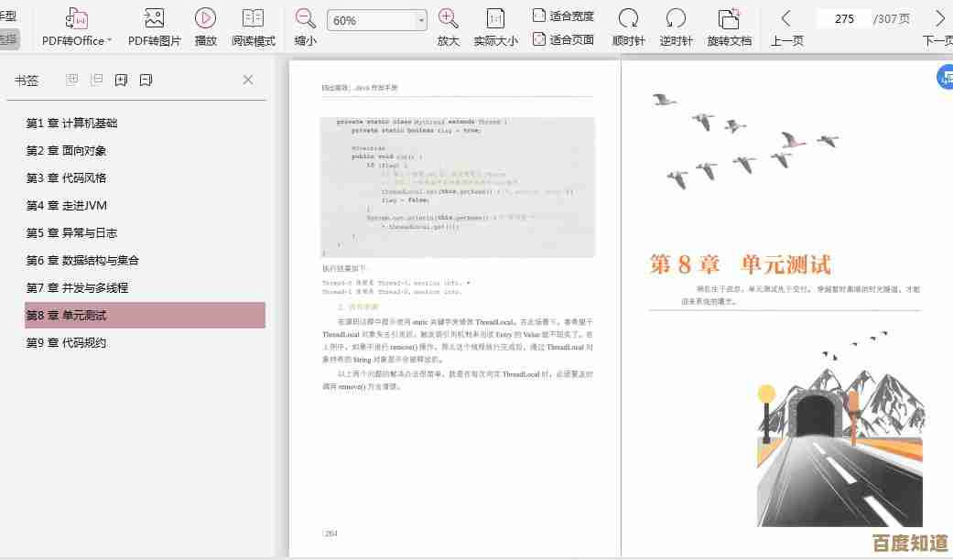The height and width of the screenshot is (560, 953).
Task: Rotate page counterclockwise with 逆时针
Action: [676, 27]
